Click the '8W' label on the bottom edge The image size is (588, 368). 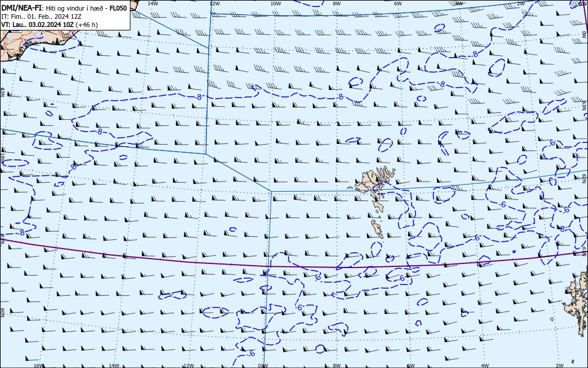click(337, 366)
